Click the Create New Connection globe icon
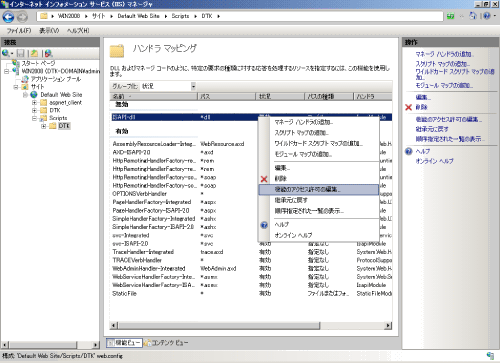 pyautogui.click(x=6, y=53)
